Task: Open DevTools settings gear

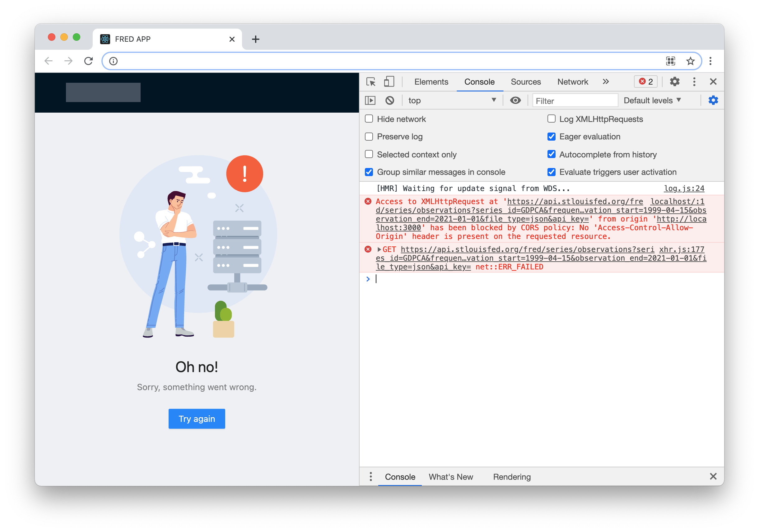Action: pyautogui.click(x=674, y=82)
